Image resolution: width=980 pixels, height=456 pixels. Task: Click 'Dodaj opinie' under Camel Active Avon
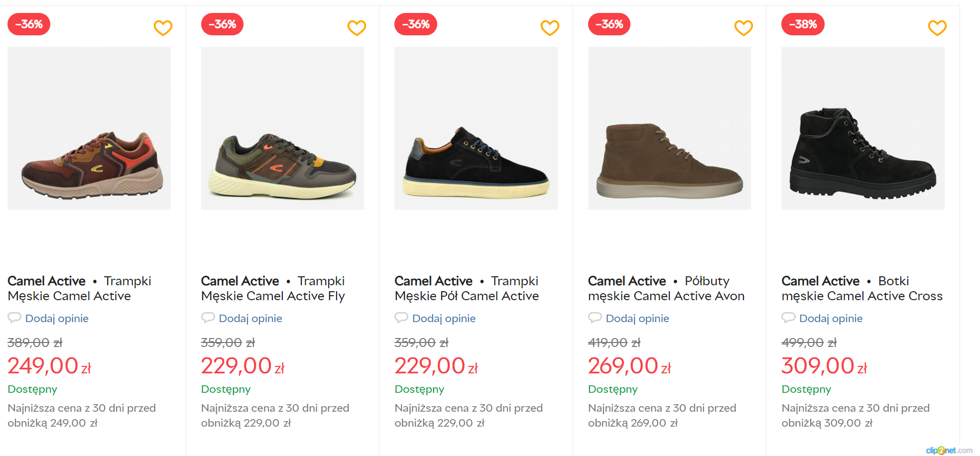click(x=637, y=319)
